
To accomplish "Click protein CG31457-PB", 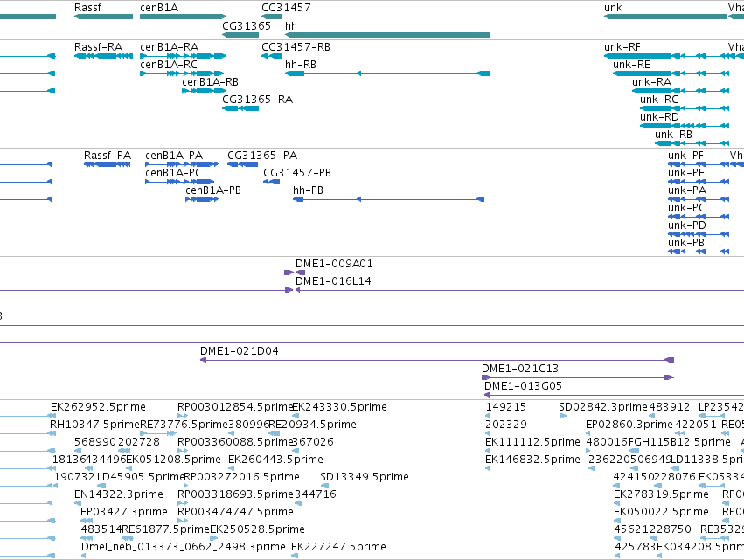I will pyautogui.click(x=271, y=182).
